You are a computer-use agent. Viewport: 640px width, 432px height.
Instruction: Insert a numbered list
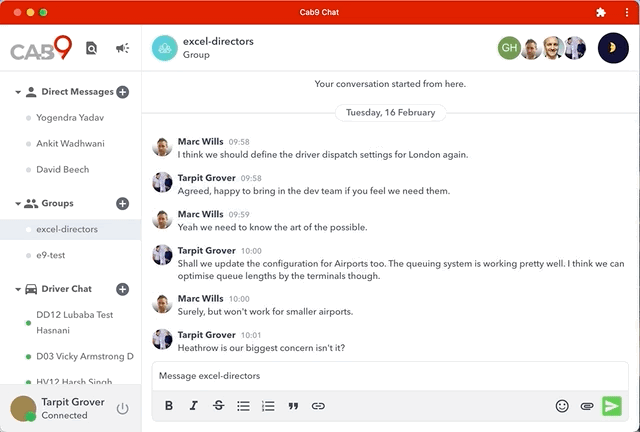268,405
